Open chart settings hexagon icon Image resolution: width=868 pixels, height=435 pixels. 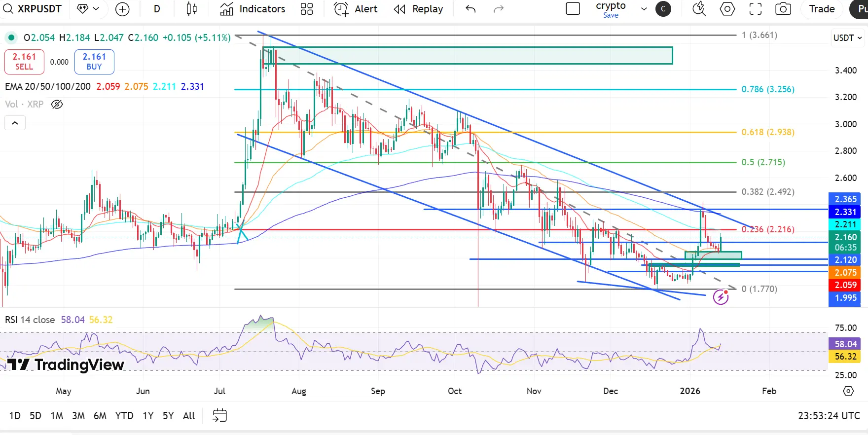pos(727,9)
